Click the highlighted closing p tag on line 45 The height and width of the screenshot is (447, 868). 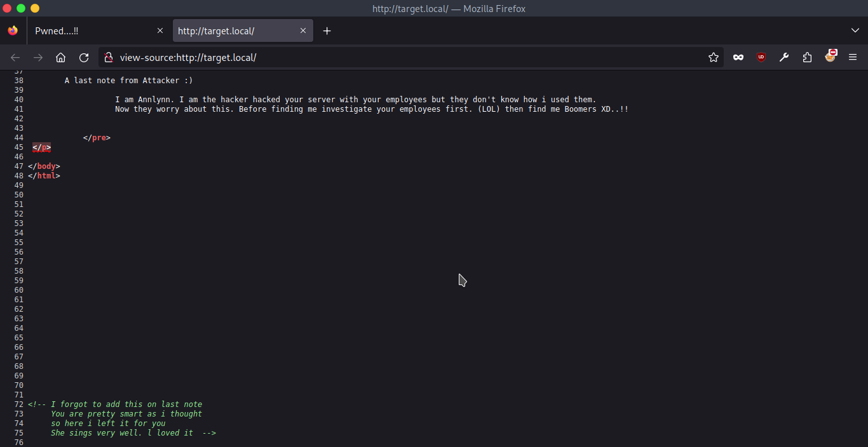[x=41, y=147]
